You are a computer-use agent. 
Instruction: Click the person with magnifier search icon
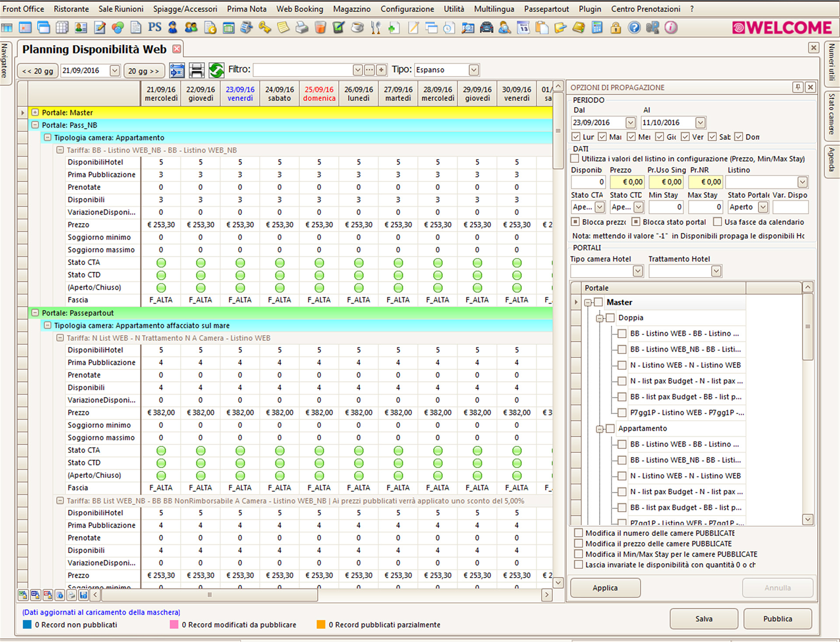pyautogui.click(x=504, y=28)
